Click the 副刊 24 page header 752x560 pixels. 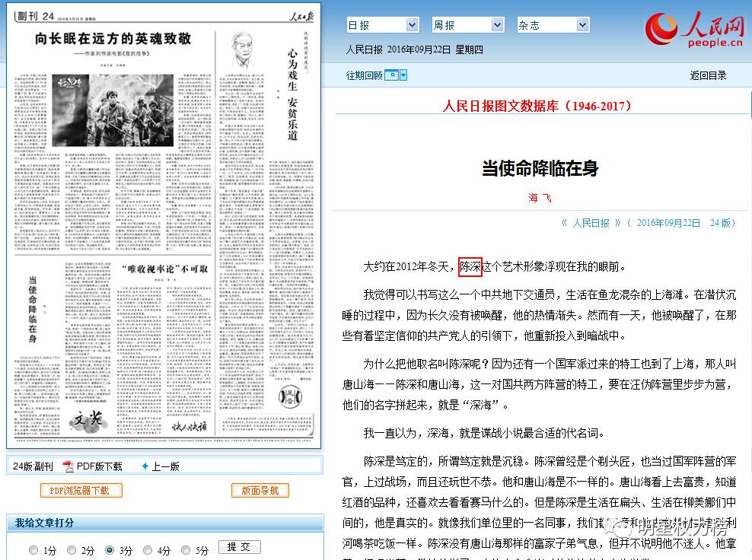(x=36, y=16)
